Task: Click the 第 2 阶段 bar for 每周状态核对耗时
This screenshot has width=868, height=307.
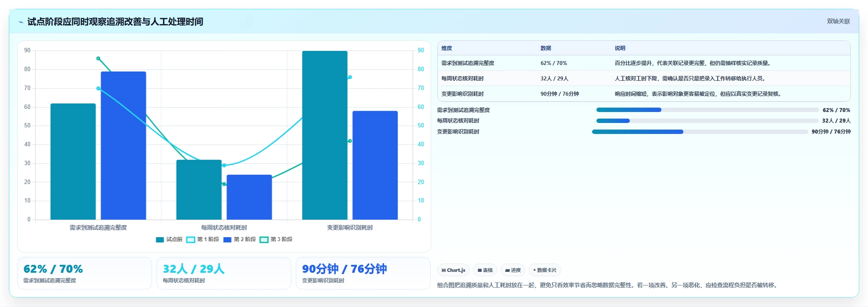Action: (x=249, y=197)
